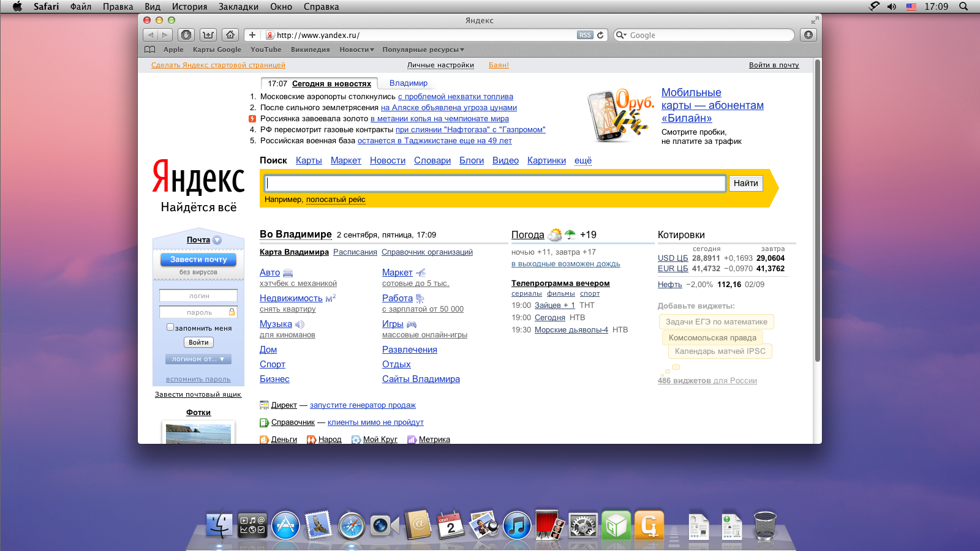Viewport: 980px width, 551px height.
Task: Click the hand icon button in Safari toolbar
Action: (187, 35)
